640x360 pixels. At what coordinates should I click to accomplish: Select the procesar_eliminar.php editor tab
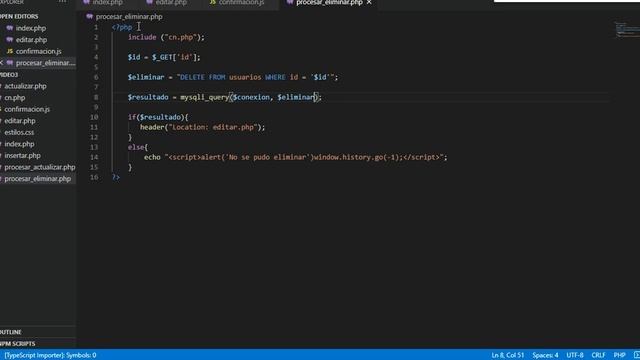(x=329, y=2)
